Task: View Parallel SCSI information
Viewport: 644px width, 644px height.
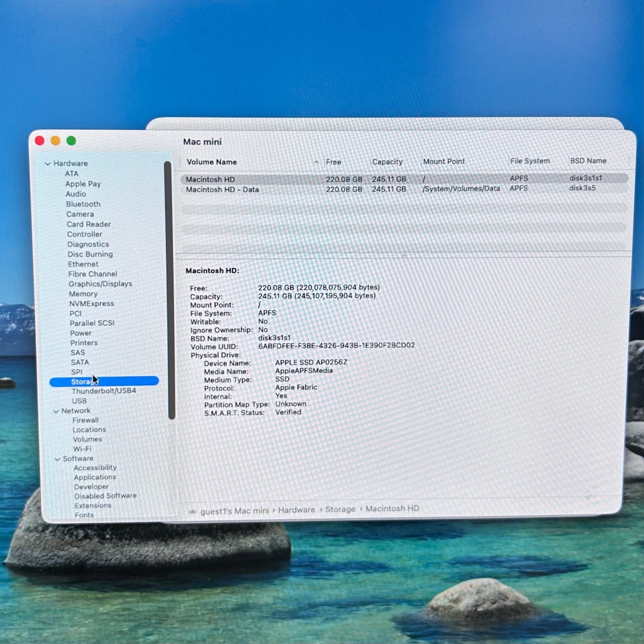Action: pos(92,323)
